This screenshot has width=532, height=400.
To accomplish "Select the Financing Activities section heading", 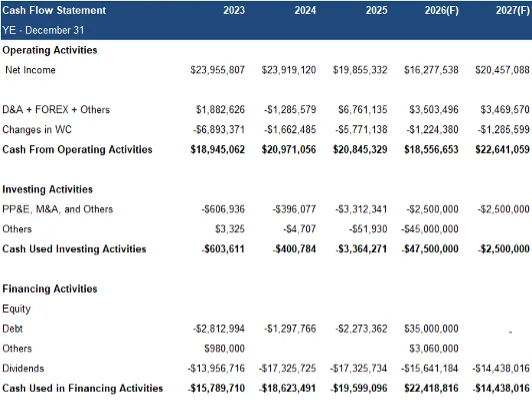I will (x=50, y=289).
